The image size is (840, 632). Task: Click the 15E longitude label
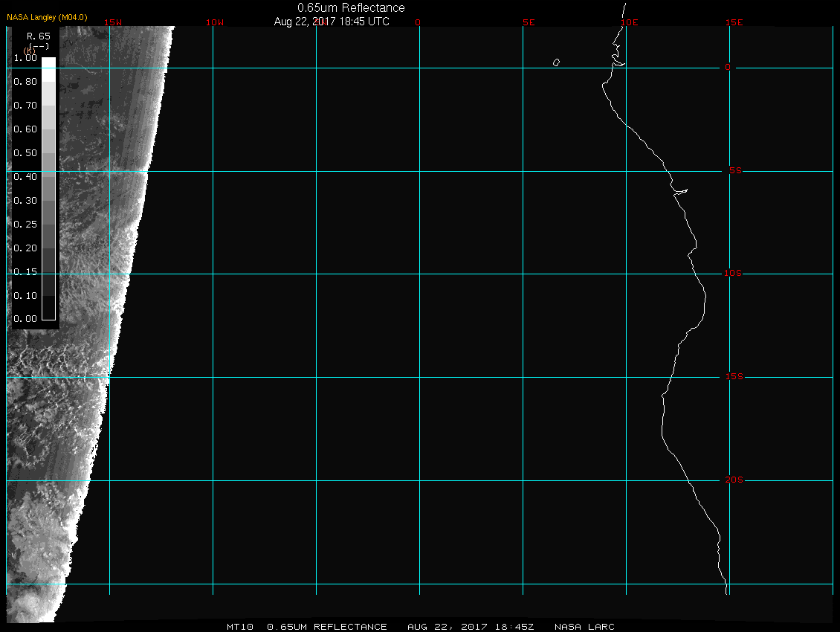(x=734, y=22)
